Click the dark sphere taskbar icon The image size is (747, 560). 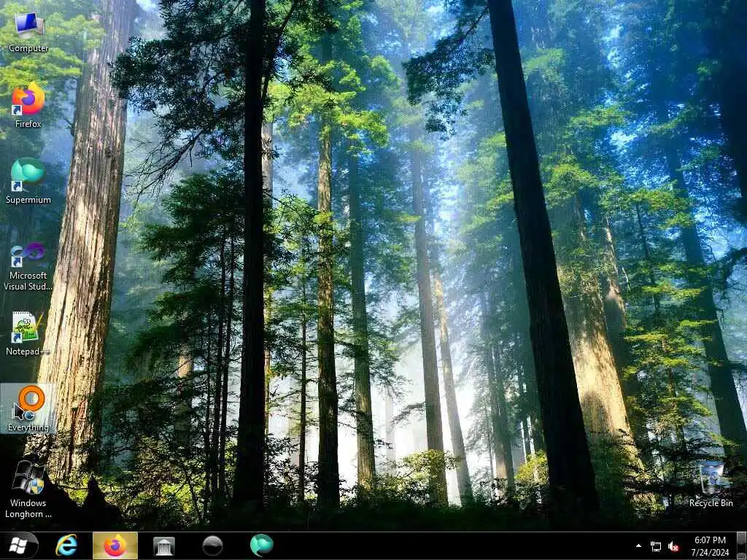[212, 545]
